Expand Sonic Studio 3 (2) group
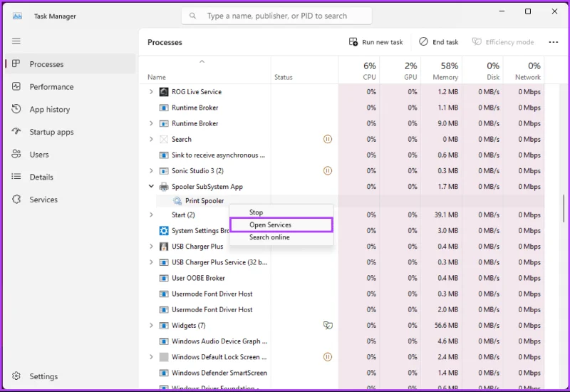The width and height of the screenshot is (570, 392). (x=151, y=170)
